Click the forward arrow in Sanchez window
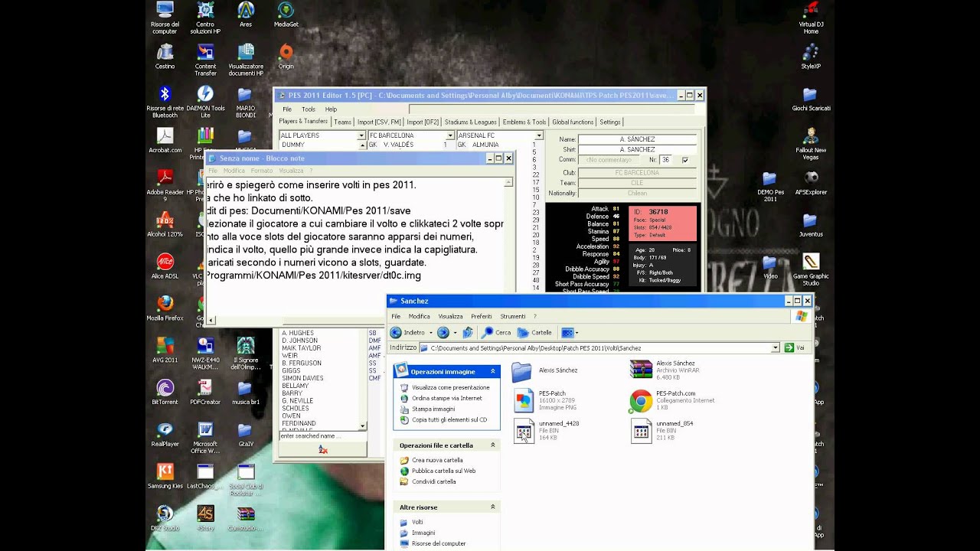Viewport: 980px width, 551px height. (x=443, y=333)
